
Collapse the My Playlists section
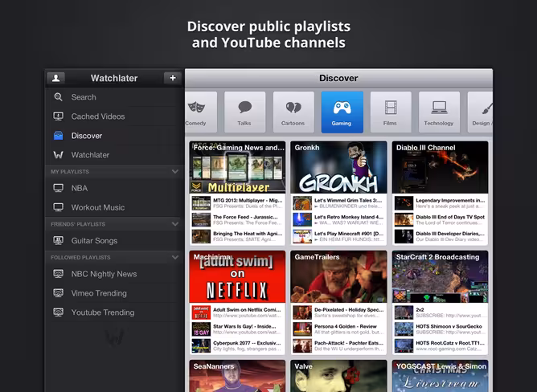[175, 172]
